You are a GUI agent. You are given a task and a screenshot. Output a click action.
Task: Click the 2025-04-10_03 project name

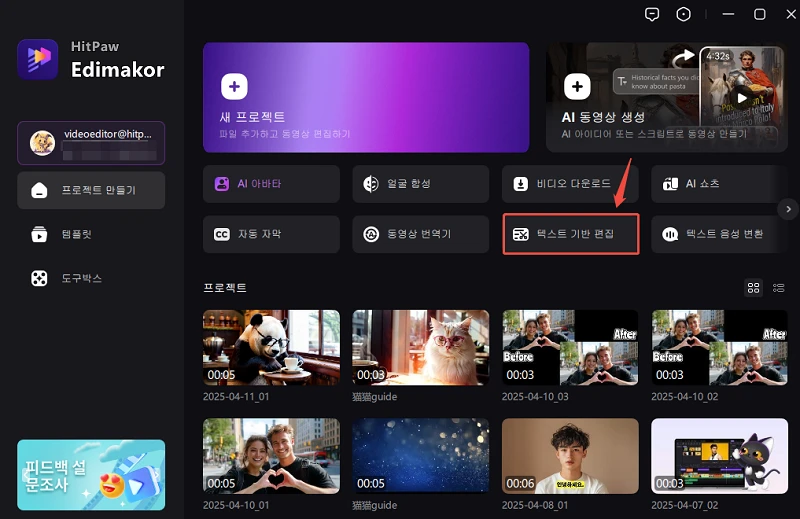(x=535, y=397)
